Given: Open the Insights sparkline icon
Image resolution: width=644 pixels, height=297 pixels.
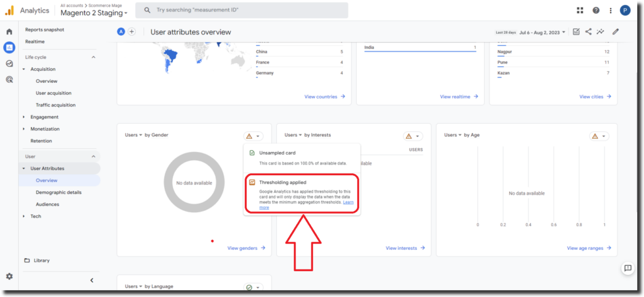Looking at the screenshot, I should coord(601,32).
